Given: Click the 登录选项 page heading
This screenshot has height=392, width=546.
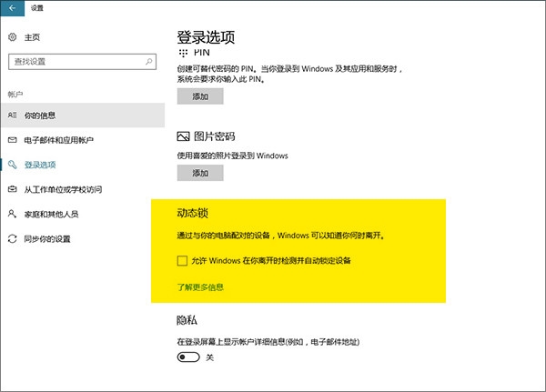Looking at the screenshot, I should pos(205,37).
